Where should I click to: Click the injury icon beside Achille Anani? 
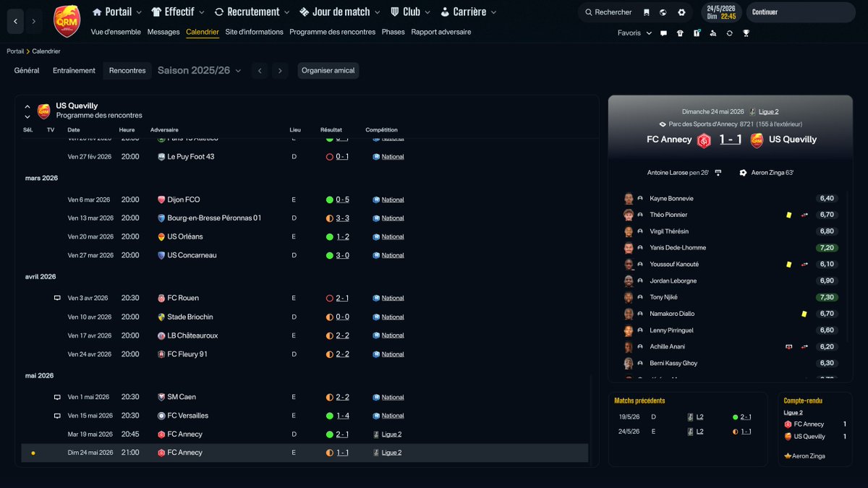pos(789,347)
